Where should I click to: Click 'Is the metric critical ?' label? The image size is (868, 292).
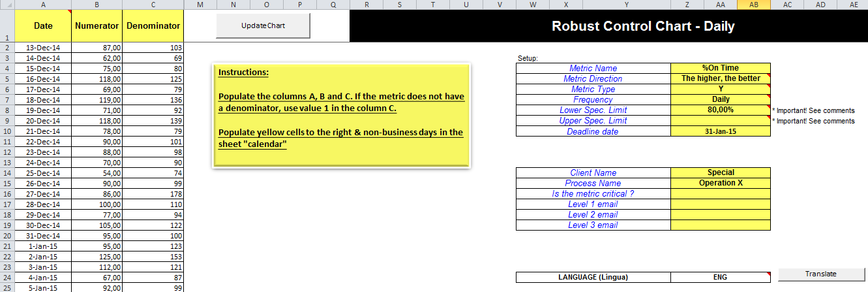pos(593,193)
